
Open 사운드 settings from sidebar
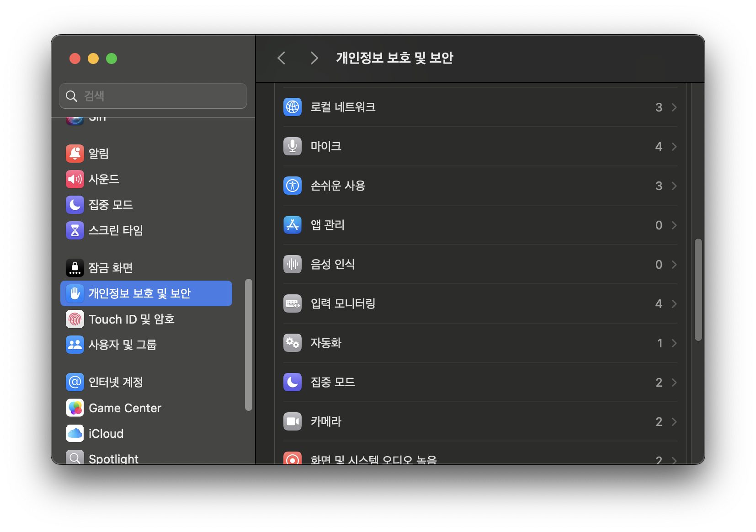[146, 179]
